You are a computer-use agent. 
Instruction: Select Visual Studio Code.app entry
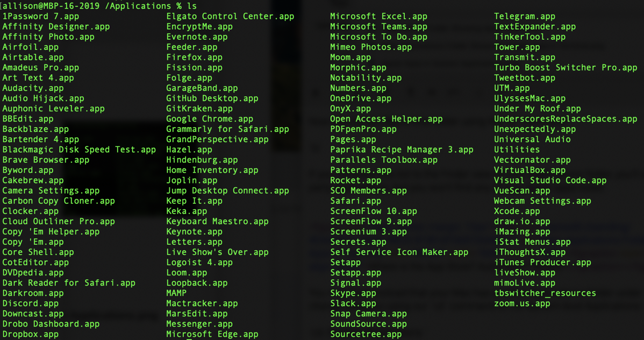coord(550,180)
